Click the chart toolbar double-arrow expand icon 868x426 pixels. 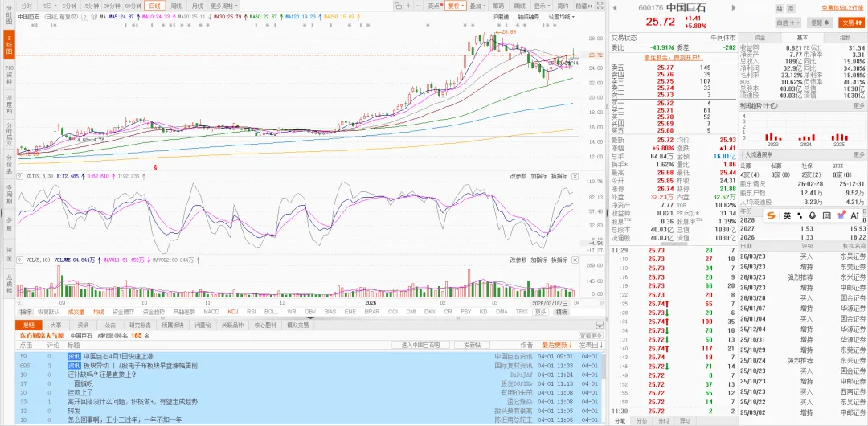click(591, 6)
